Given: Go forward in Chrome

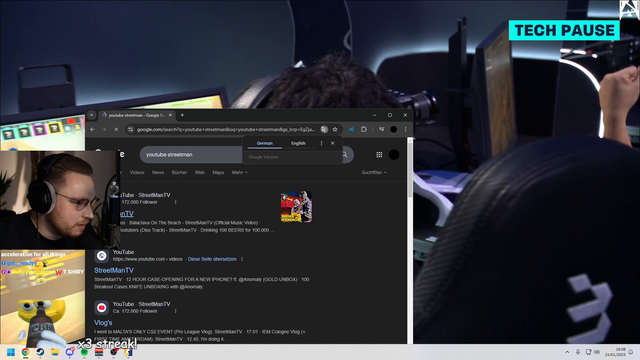Looking at the screenshot, I should 104,129.
